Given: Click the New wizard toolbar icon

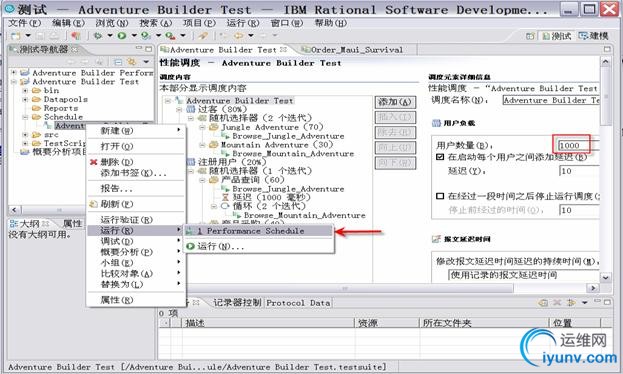Looking at the screenshot, I should pos(16,36).
